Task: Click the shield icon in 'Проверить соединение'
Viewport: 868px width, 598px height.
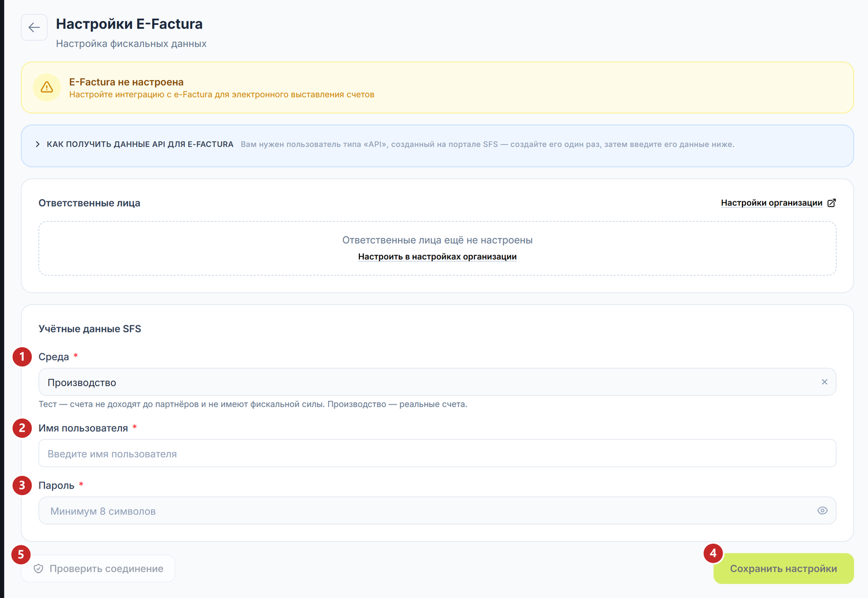Action: click(x=38, y=568)
